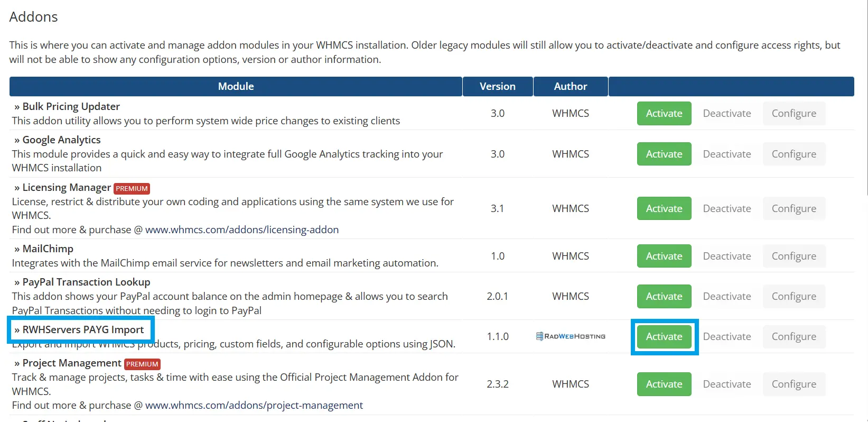The width and height of the screenshot is (868, 422).
Task: Open Configure for Bulk Pricing Updater
Action: pyautogui.click(x=794, y=113)
